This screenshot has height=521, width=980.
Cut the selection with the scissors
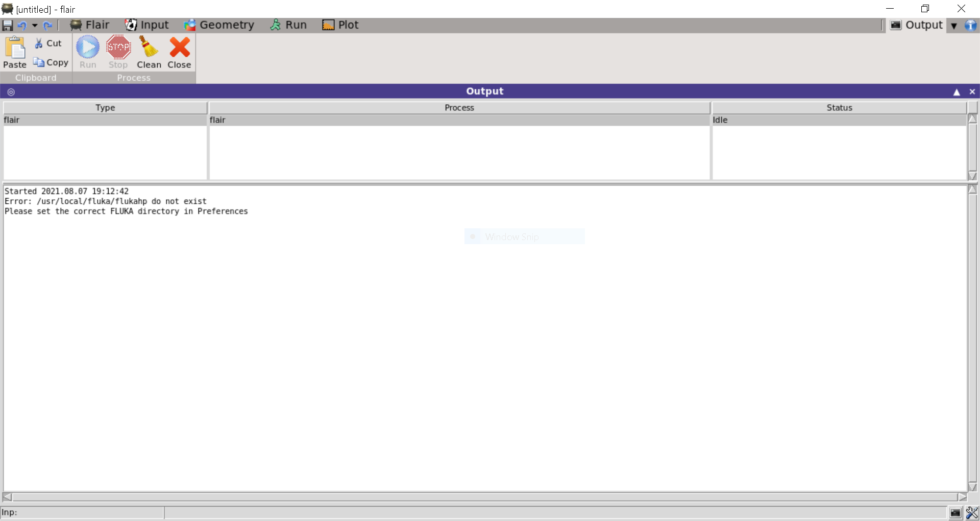(48, 43)
